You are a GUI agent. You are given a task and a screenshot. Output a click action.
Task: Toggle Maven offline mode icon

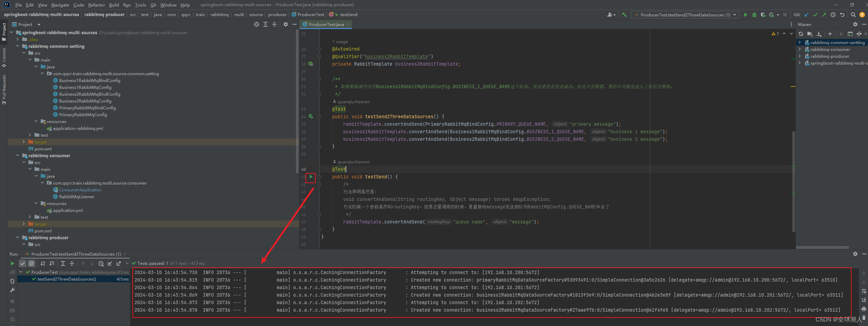click(x=859, y=34)
